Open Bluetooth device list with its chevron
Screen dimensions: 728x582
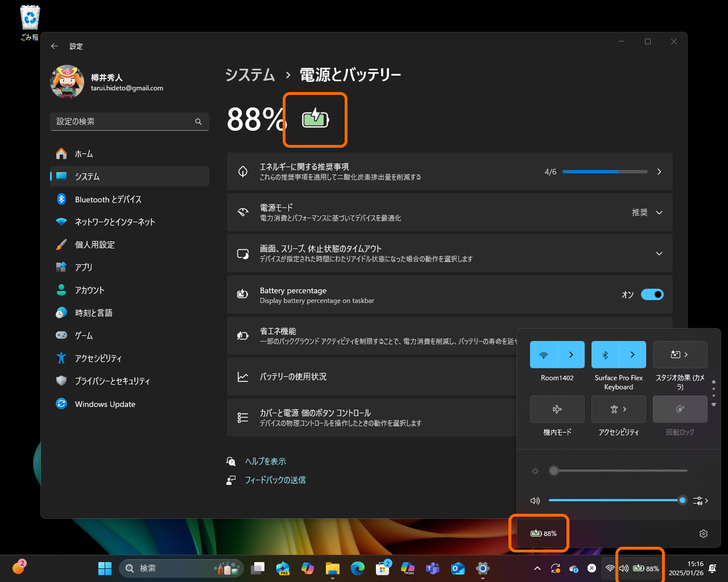[x=631, y=354]
